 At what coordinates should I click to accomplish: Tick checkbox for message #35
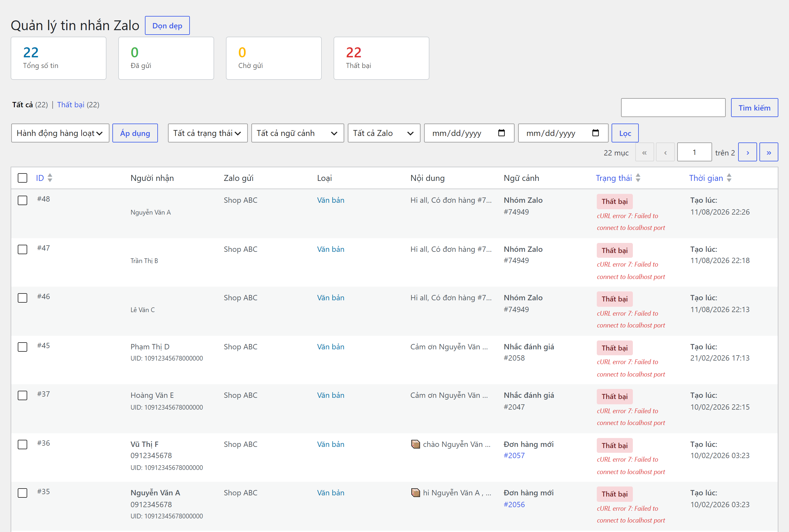[22, 493]
